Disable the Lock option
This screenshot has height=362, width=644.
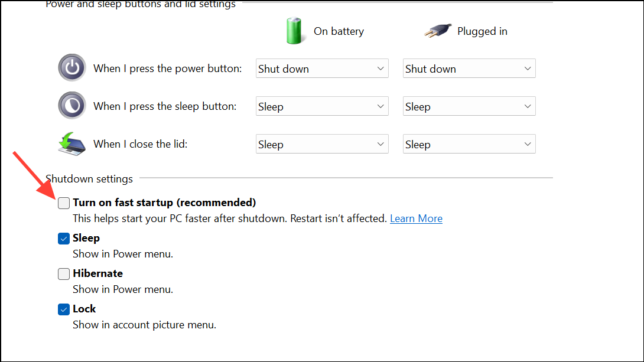click(63, 309)
